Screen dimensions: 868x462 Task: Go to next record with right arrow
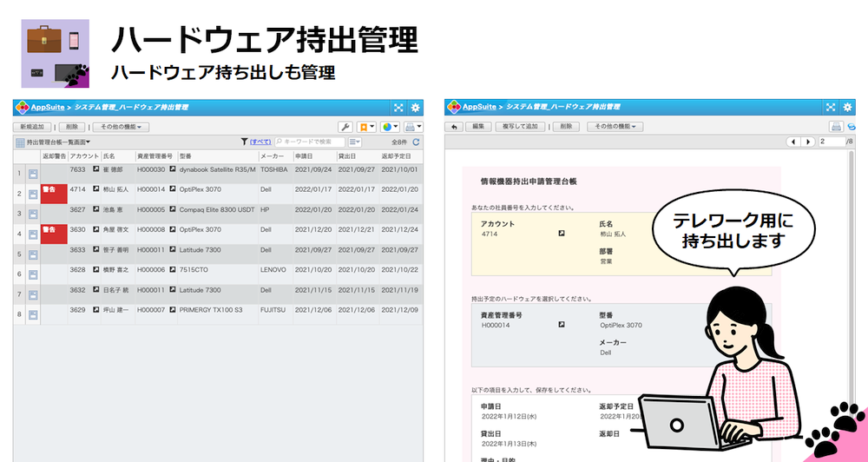point(807,142)
